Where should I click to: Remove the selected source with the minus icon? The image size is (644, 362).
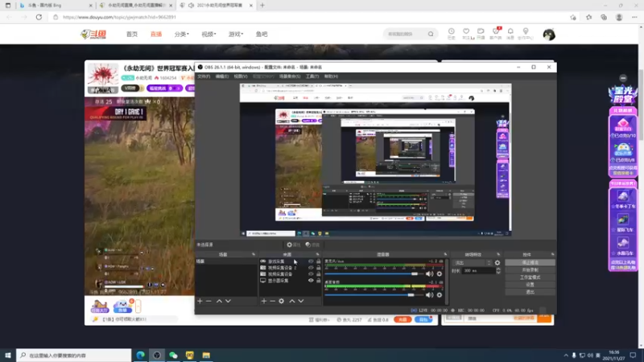272,301
